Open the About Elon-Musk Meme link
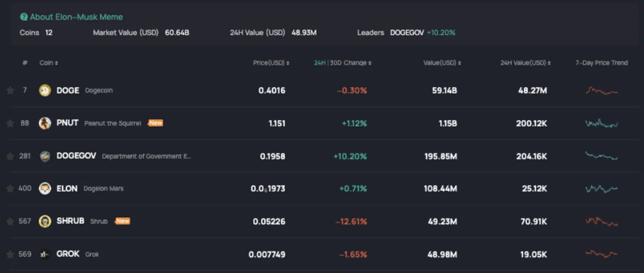This screenshot has height=273, width=644. click(x=76, y=17)
